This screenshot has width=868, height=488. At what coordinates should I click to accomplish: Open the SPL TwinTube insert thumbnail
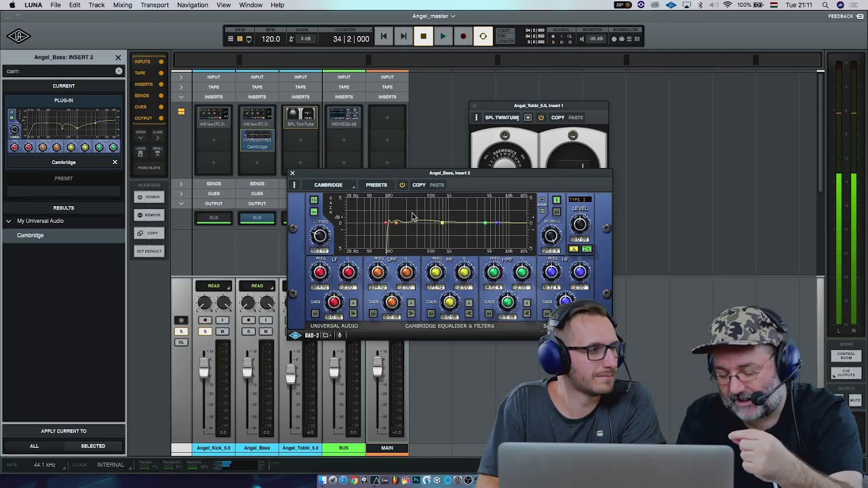[x=300, y=117]
